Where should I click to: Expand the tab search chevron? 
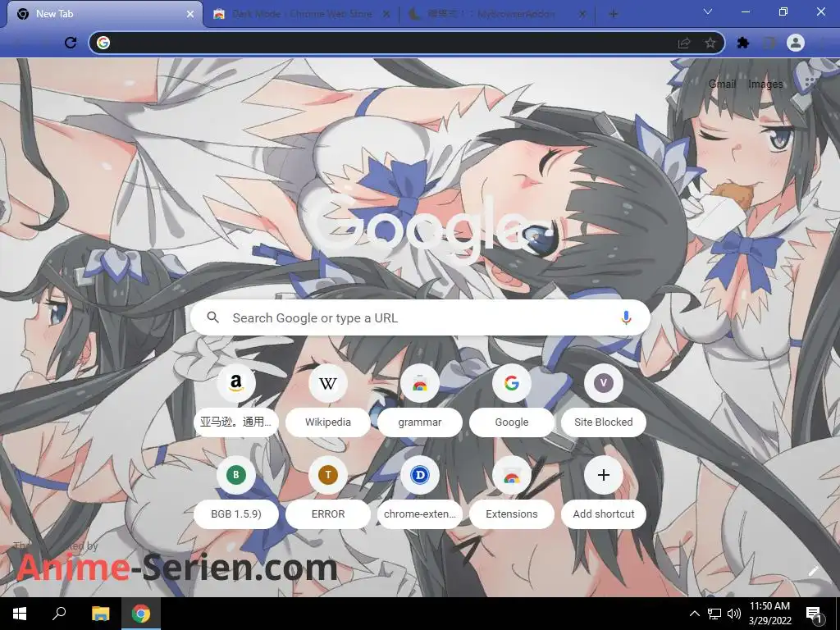708,11
